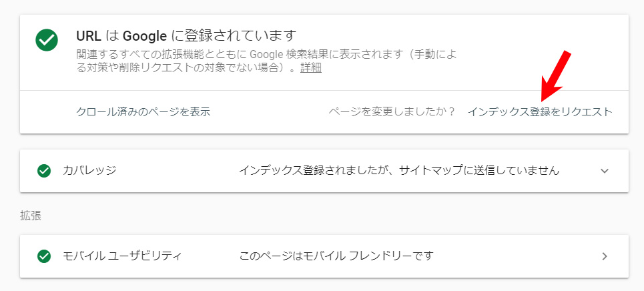
Task: Click the カバレッジ label
Action: 89,171
